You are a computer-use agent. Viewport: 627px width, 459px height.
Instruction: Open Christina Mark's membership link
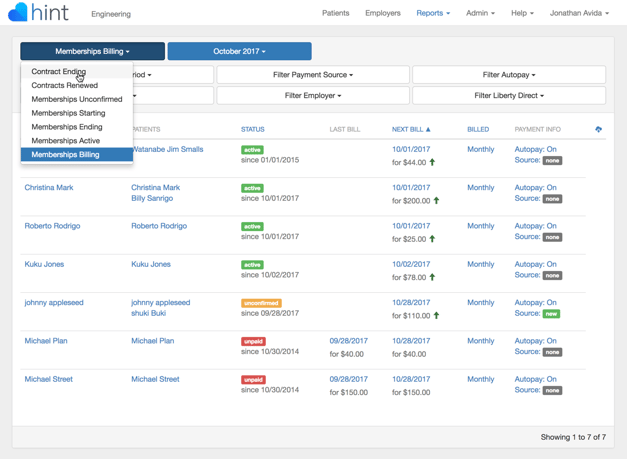click(49, 188)
